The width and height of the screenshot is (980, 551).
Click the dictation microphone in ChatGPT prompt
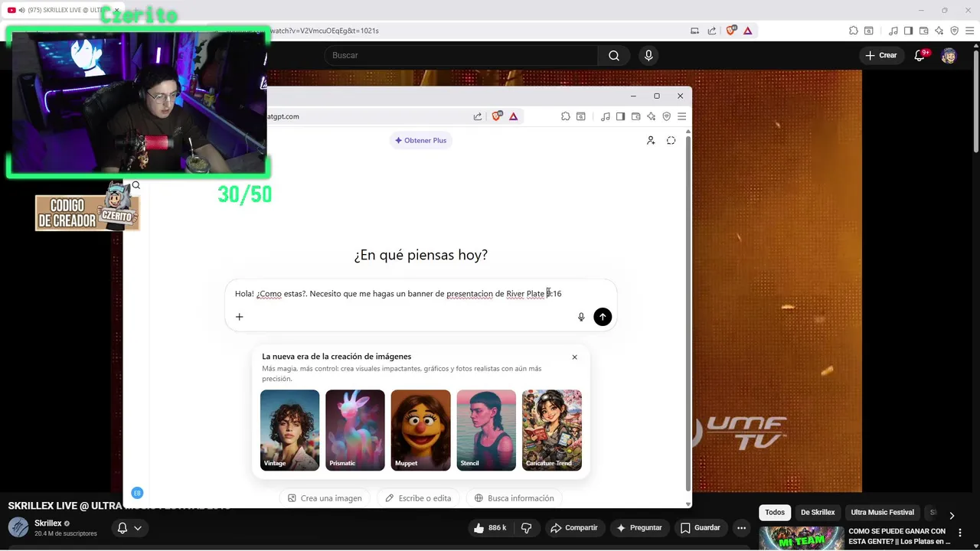point(581,317)
